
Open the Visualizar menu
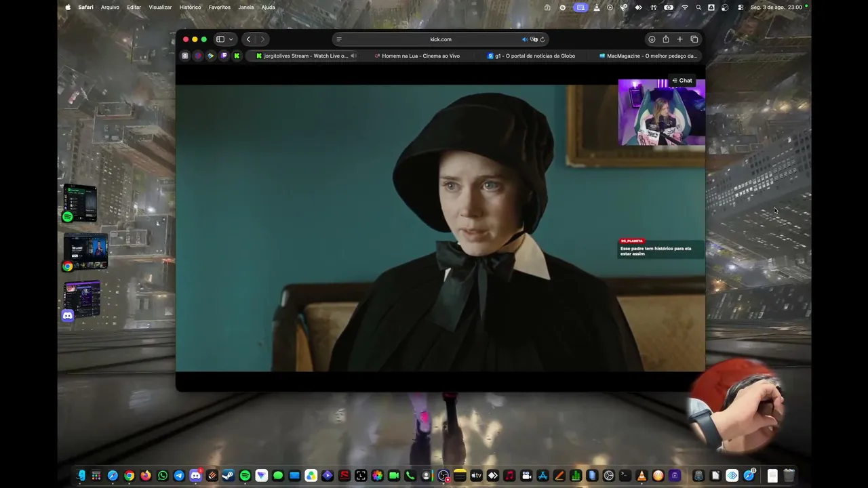coord(160,7)
